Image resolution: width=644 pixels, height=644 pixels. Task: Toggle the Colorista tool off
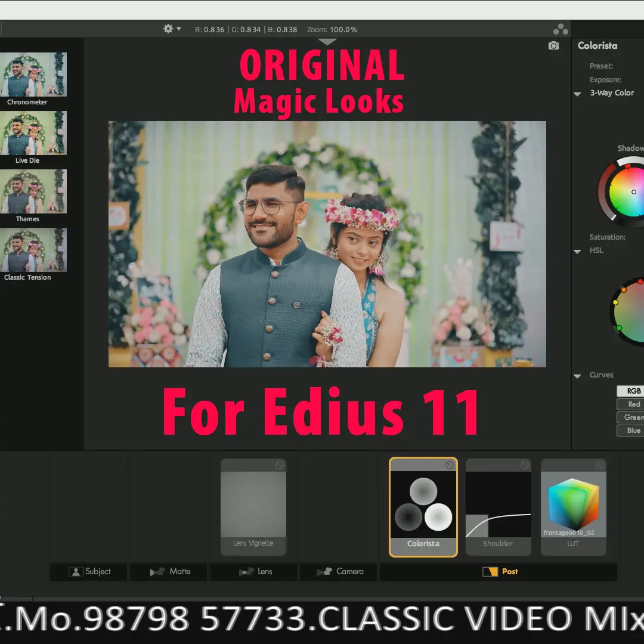(450, 465)
